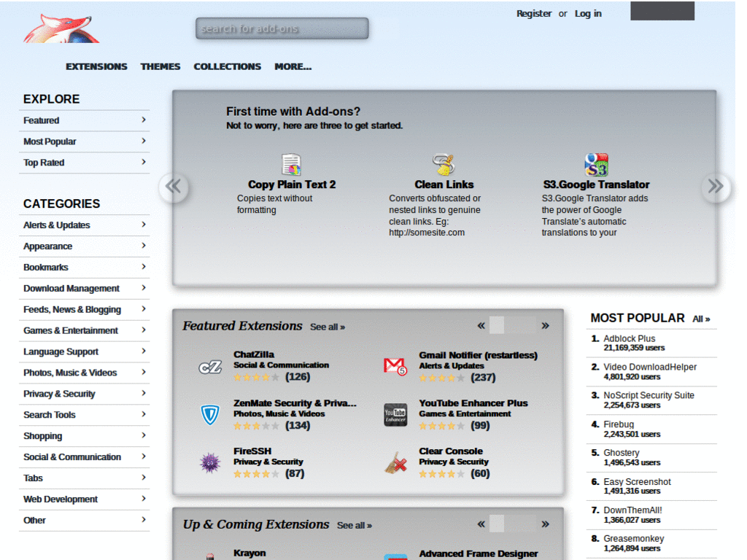Image resolution: width=747 pixels, height=560 pixels.
Task: Show previous Featured Extensions page
Action: pyautogui.click(x=481, y=326)
